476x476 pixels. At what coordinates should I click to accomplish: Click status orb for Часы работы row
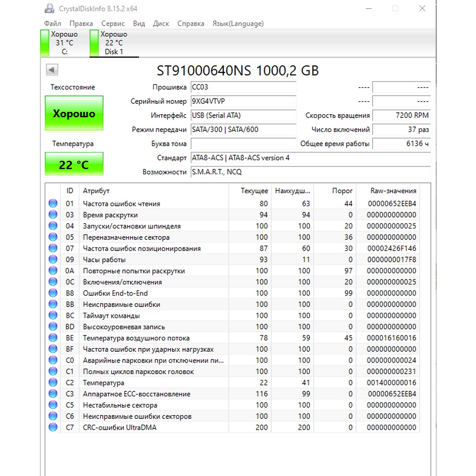pos(53,259)
